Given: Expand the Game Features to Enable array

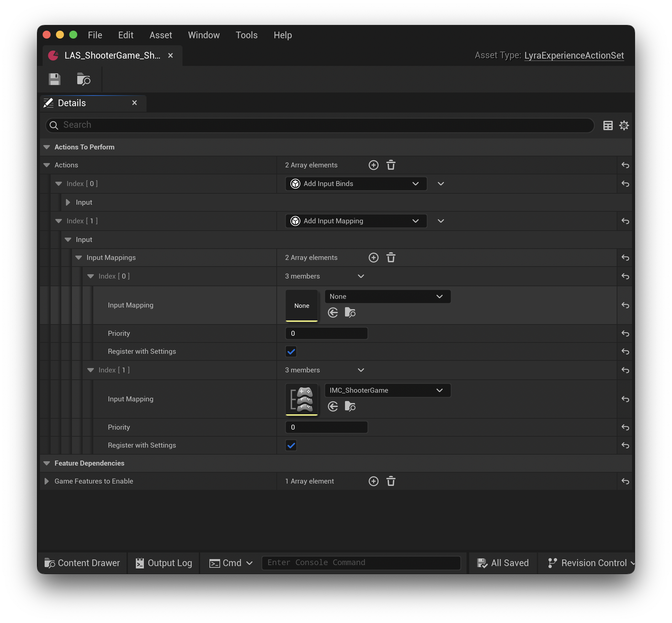Looking at the screenshot, I should pyautogui.click(x=46, y=481).
